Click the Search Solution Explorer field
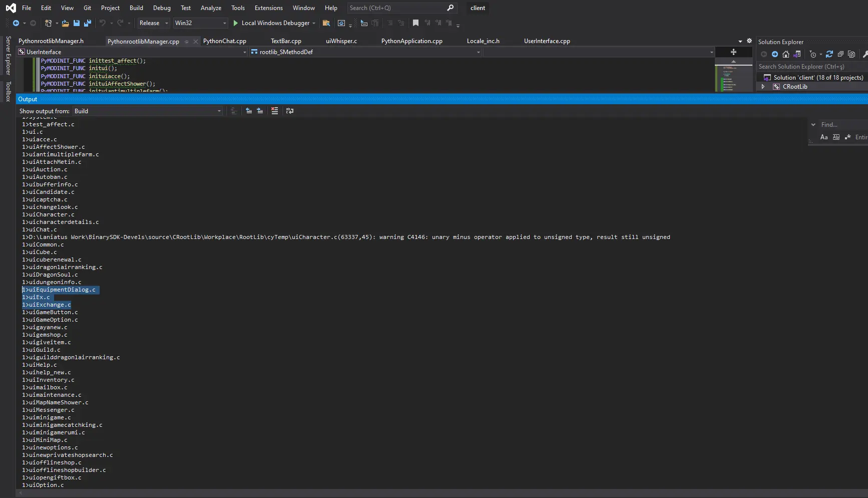The width and height of the screenshot is (868, 498). 812,67
